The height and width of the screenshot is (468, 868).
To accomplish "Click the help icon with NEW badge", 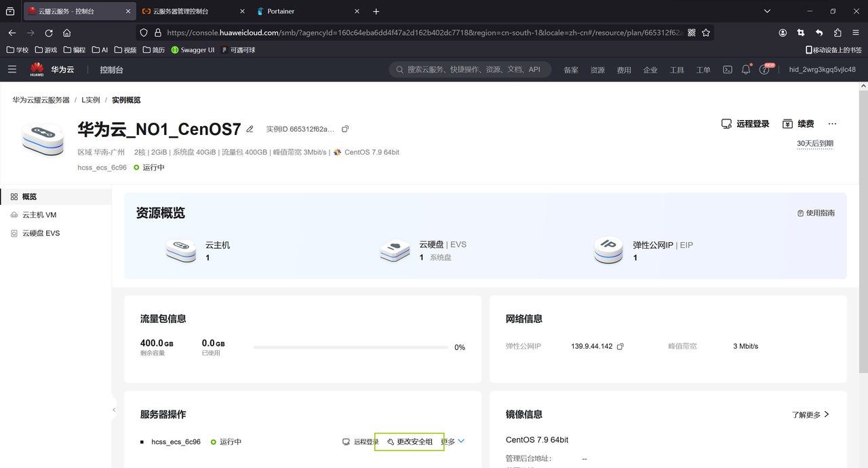I will [x=765, y=69].
